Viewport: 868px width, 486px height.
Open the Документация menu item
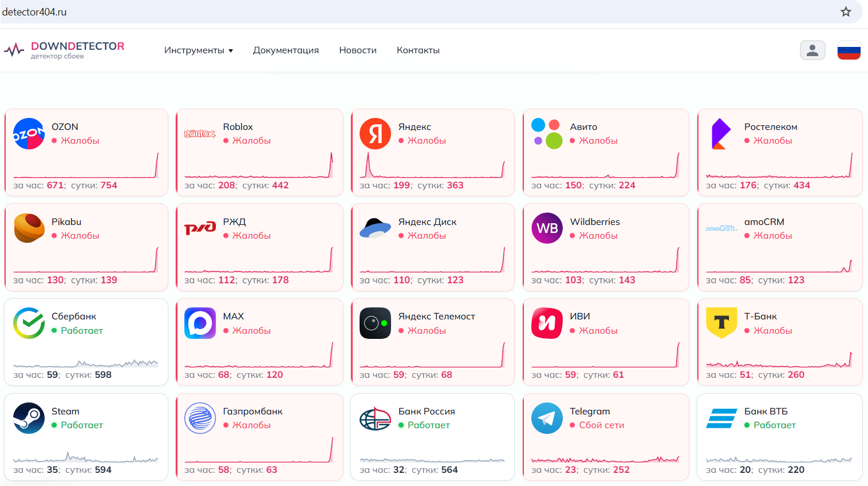click(x=286, y=50)
